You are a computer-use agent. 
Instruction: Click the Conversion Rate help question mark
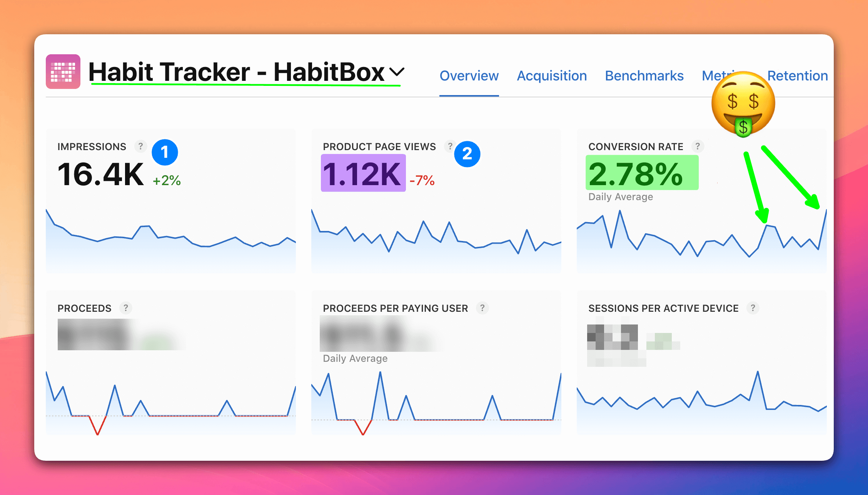click(697, 146)
